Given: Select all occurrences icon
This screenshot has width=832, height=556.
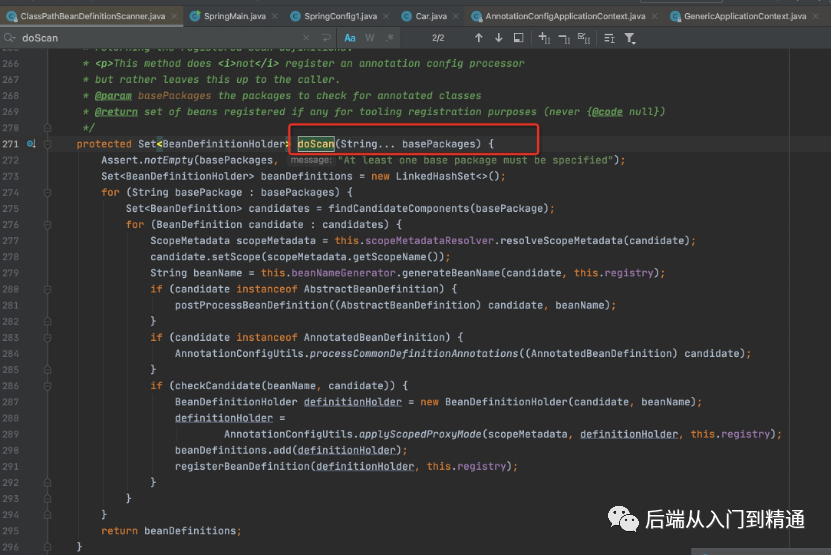Looking at the screenshot, I should coord(584,38).
